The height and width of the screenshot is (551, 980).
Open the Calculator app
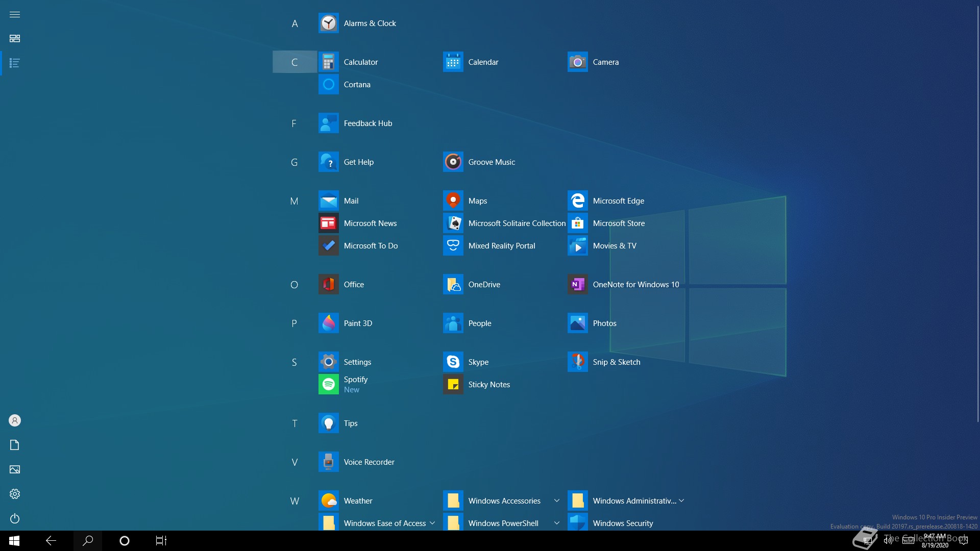pos(360,62)
